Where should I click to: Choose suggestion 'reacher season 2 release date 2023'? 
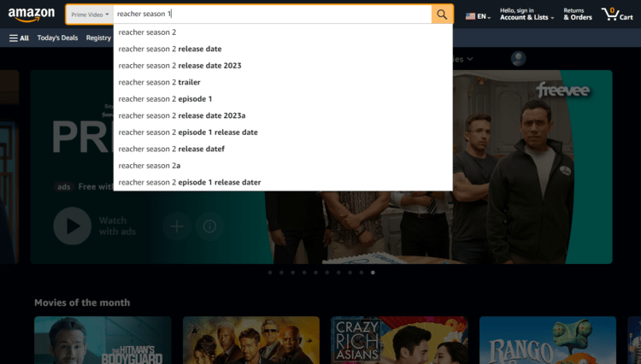click(283, 66)
